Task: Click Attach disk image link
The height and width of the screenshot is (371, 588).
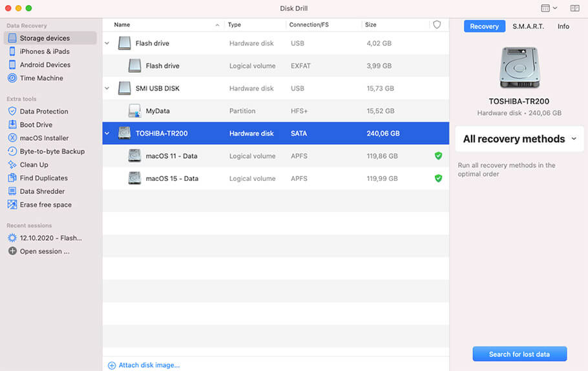Action: tap(144, 365)
